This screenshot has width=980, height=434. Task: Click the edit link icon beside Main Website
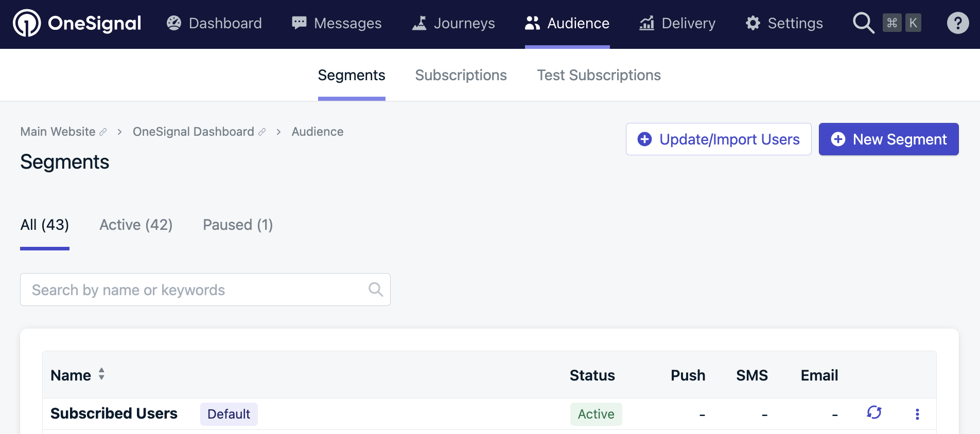point(103,132)
